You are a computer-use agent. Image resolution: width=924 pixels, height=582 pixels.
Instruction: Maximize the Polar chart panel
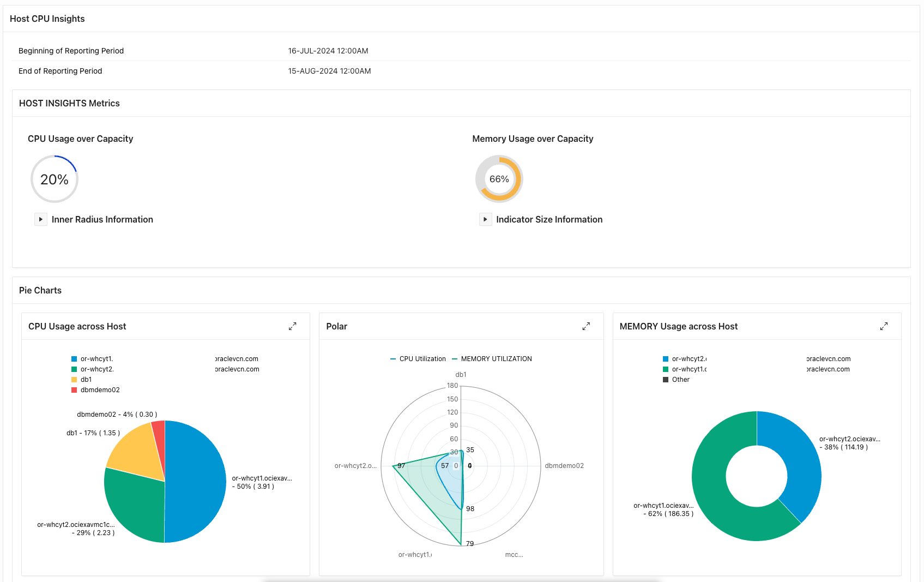[x=586, y=326]
